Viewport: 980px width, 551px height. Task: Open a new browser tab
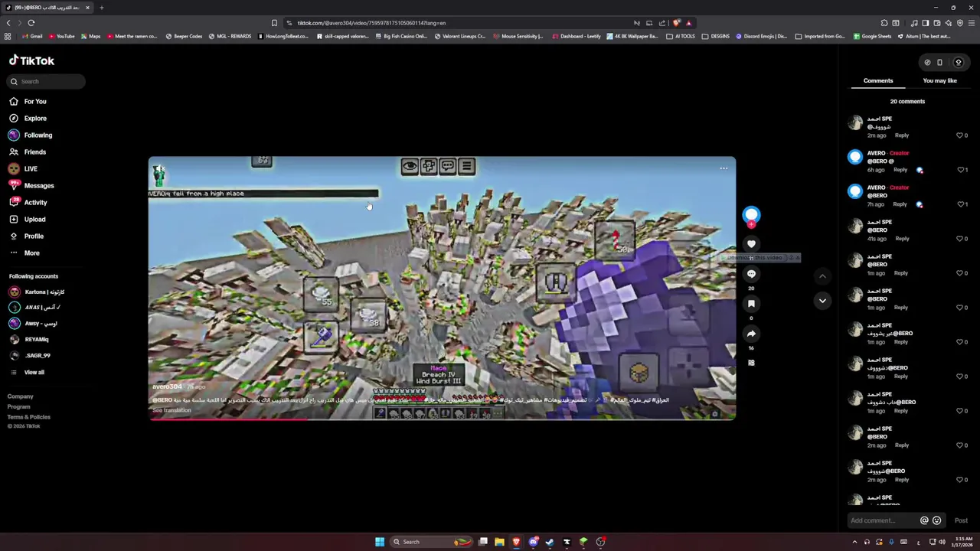(101, 8)
